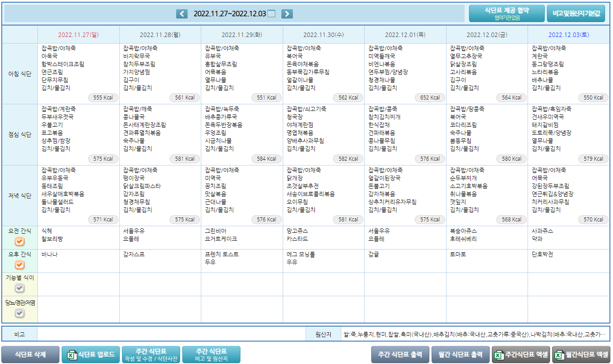Viewport: 613px width, 364px height.
Task: Click the 식단표 삭제 button
Action: (x=30, y=354)
